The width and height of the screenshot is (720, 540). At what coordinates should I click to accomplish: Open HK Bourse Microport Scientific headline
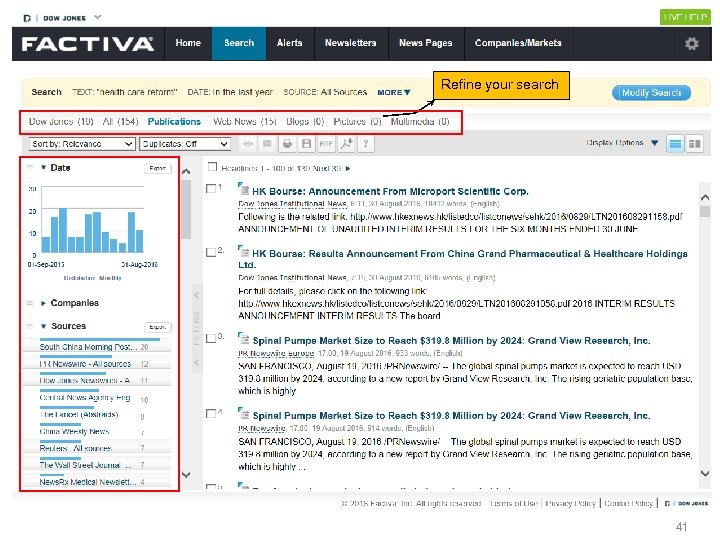pos(390,191)
